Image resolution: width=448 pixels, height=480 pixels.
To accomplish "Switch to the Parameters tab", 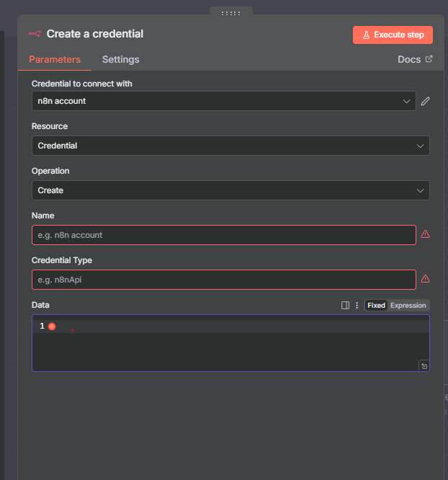I will [55, 60].
